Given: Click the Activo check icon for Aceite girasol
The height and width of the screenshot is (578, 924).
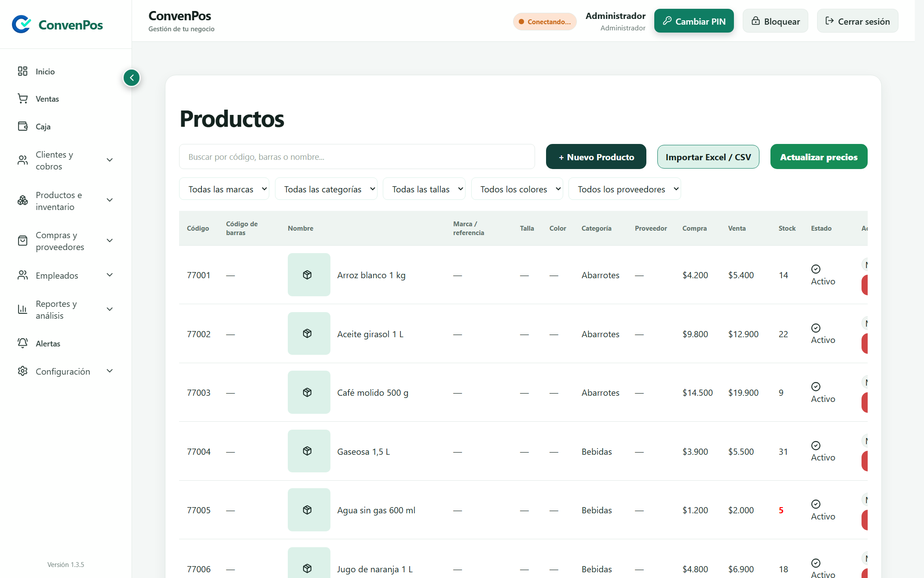Looking at the screenshot, I should point(816,328).
